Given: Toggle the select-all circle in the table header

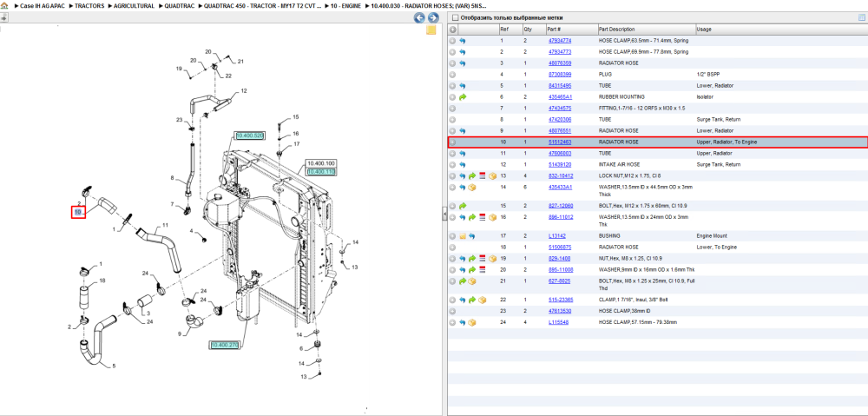Looking at the screenshot, I should click(452, 30).
